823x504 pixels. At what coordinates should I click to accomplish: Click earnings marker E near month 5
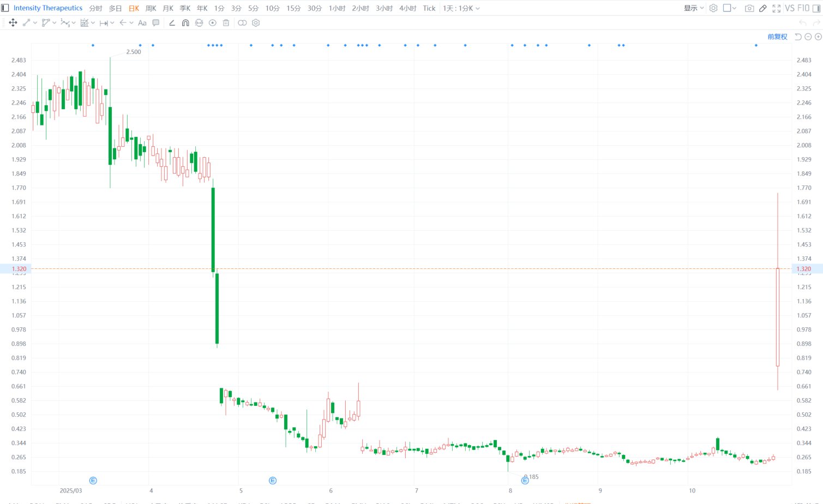tap(273, 481)
